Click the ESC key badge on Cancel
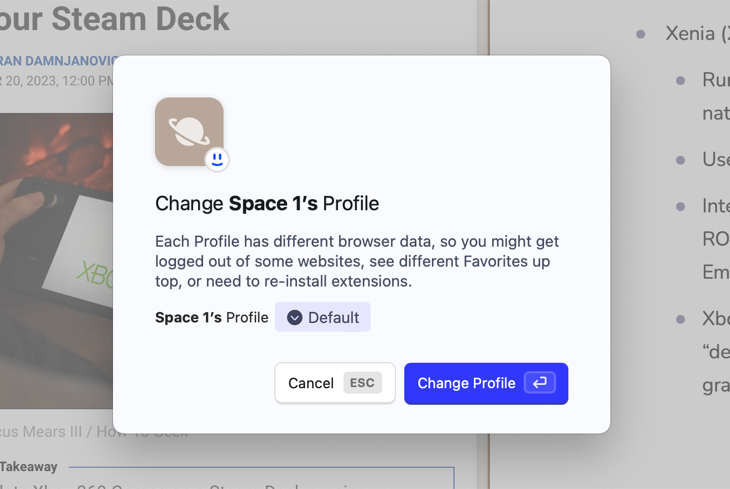Image resolution: width=730 pixels, height=489 pixels. click(362, 383)
